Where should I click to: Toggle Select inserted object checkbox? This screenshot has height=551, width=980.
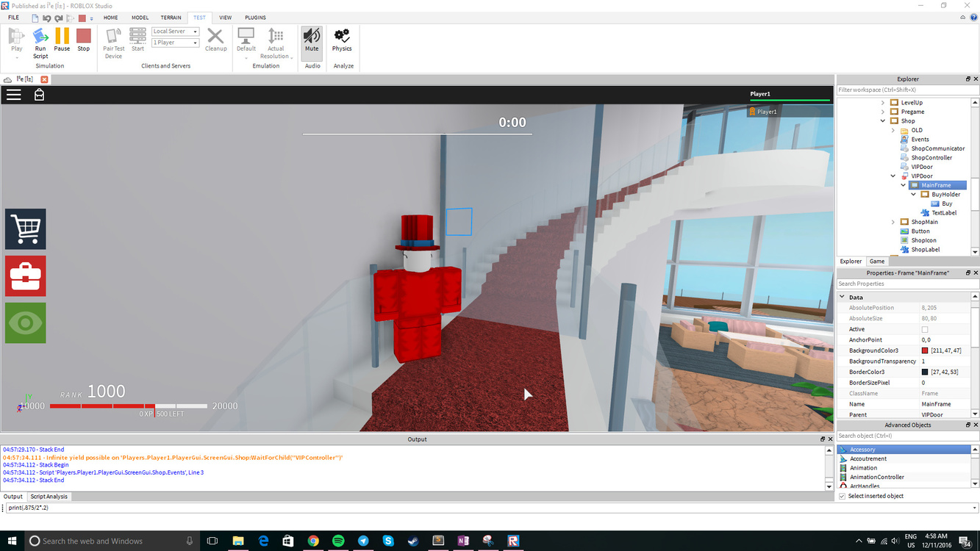click(x=843, y=496)
